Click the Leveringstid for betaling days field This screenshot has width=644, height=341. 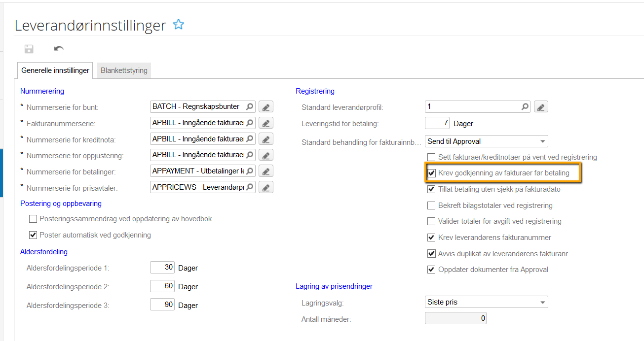tap(437, 123)
